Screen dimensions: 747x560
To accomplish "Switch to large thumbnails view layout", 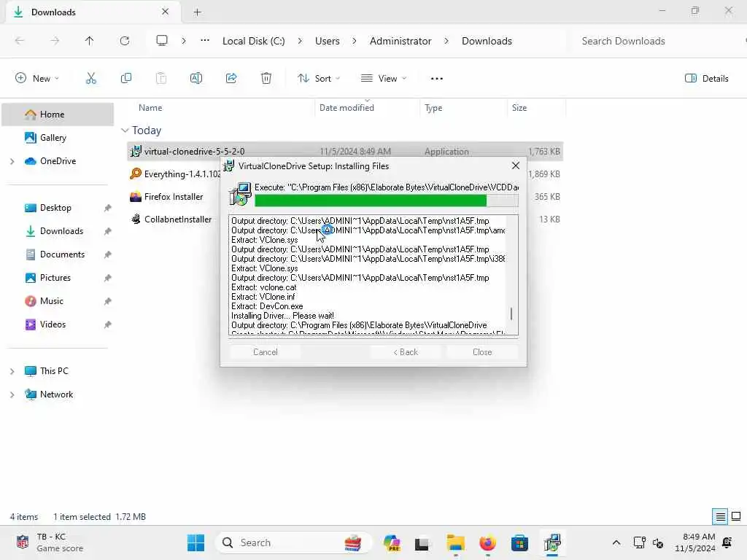I will point(736,517).
